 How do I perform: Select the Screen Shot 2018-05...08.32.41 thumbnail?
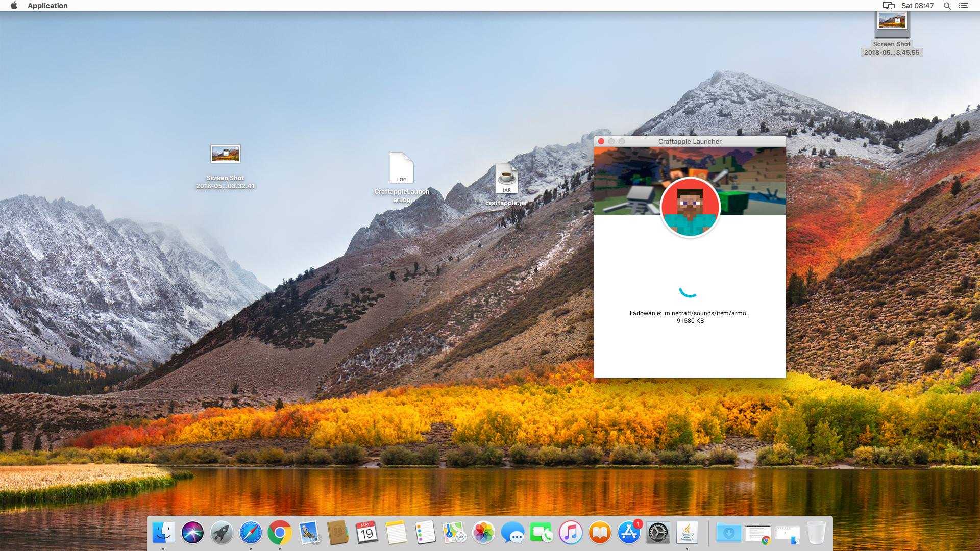click(x=225, y=154)
